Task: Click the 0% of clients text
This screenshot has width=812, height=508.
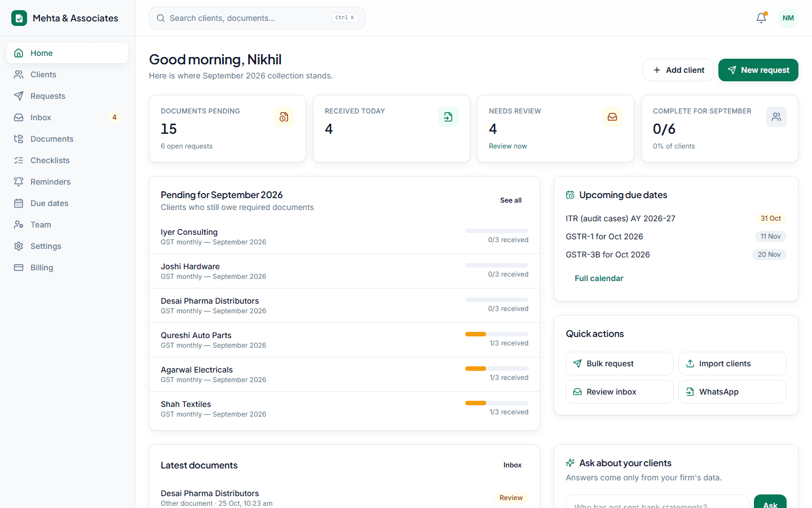Action: pos(674,146)
